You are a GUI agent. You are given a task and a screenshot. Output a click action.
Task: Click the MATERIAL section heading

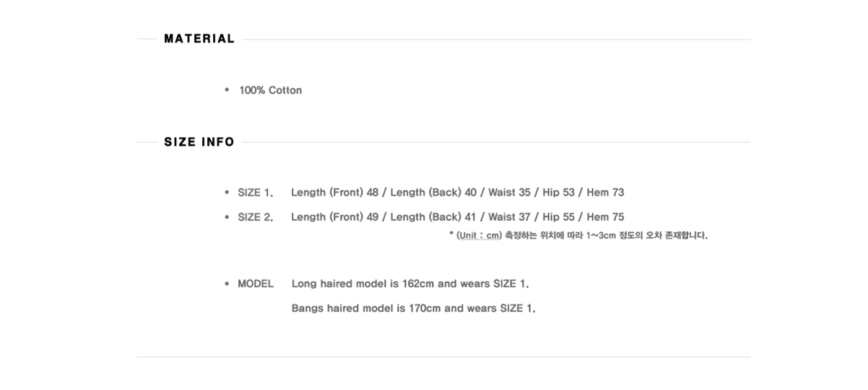199,39
